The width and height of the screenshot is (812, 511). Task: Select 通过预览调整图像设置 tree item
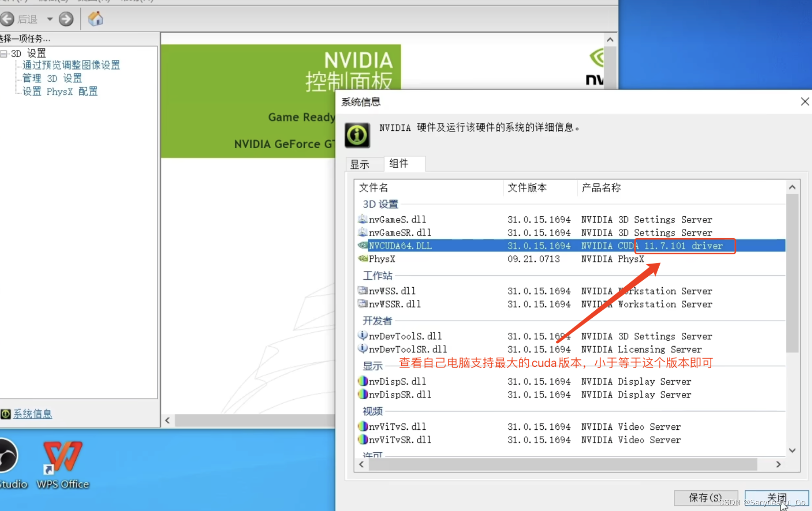coord(71,65)
